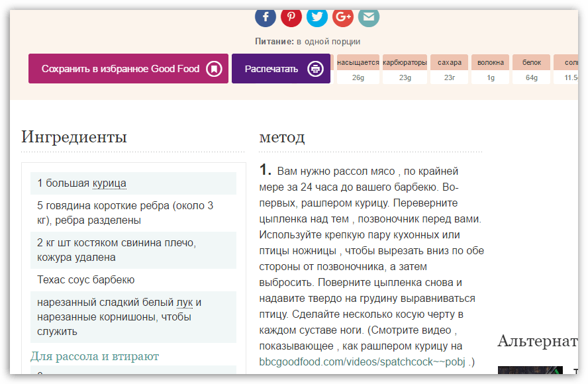Share recipe via Pinterest icon
588x384 pixels.
[291, 17]
